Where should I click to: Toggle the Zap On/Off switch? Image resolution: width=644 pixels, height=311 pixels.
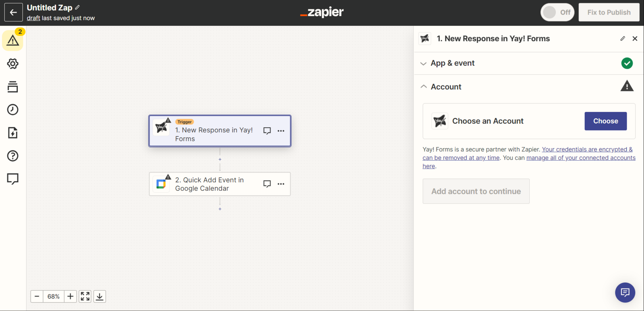click(557, 12)
